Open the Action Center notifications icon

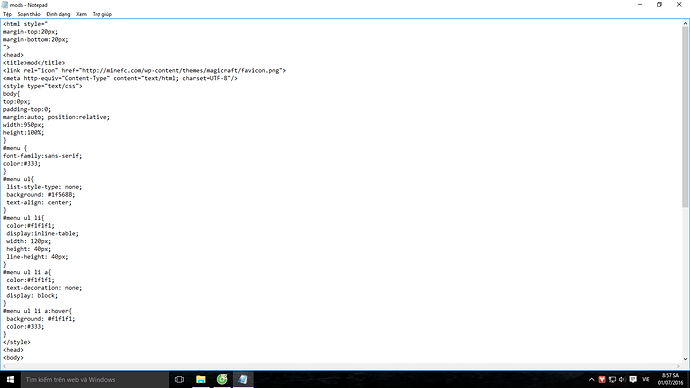pos(633,379)
